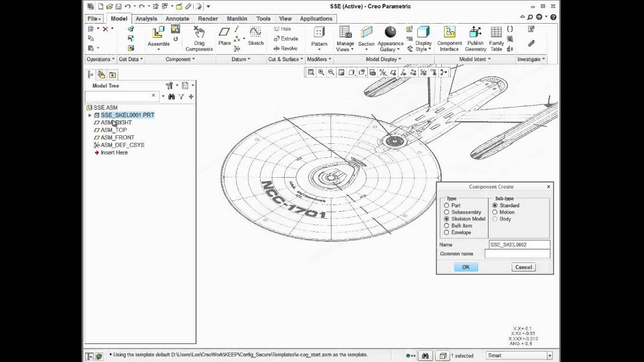Click the Repaint icon in graphics toolbar
The width and height of the screenshot is (644, 362).
341,72
